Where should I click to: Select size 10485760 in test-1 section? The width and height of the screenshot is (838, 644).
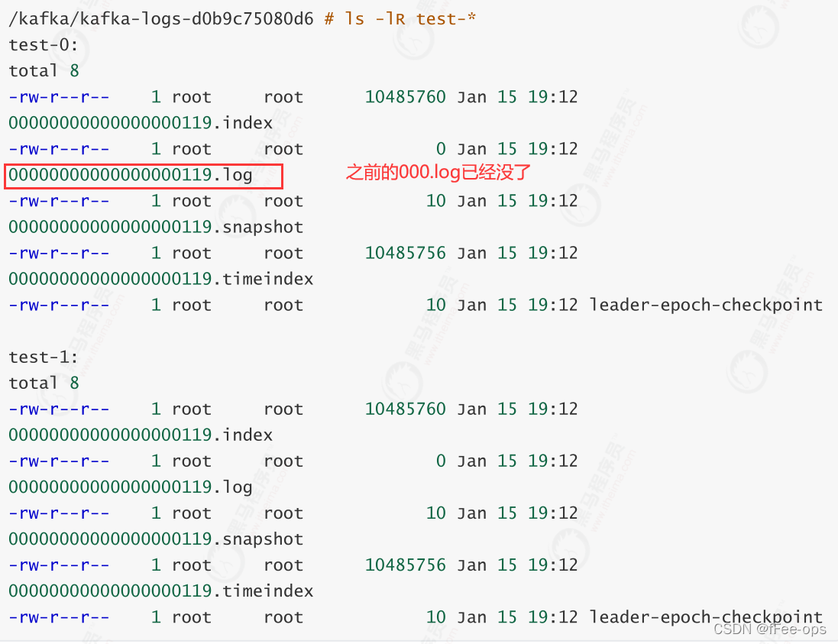pyautogui.click(x=405, y=409)
